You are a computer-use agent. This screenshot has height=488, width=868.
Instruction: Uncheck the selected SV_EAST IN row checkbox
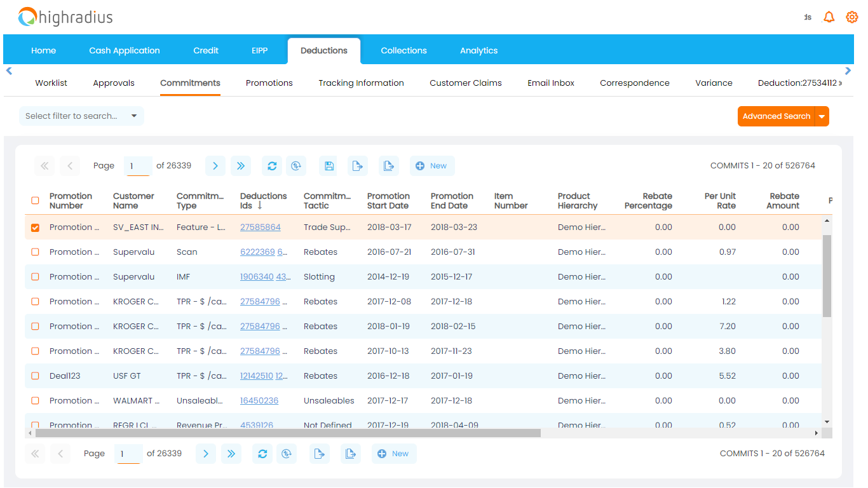(35, 227)
